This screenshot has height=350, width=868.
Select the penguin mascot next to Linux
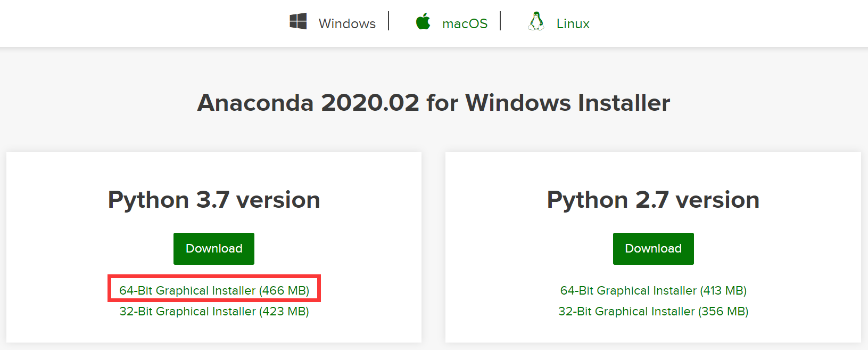point(537,21)
